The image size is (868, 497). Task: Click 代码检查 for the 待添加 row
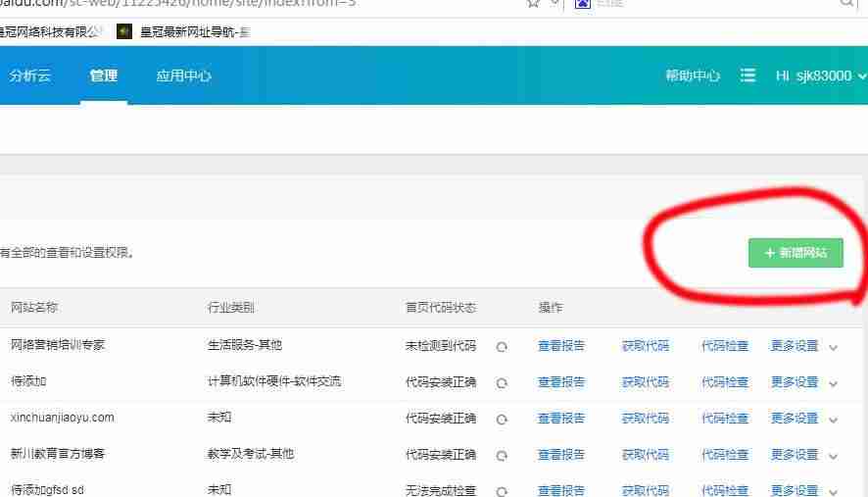click(725, 381)
